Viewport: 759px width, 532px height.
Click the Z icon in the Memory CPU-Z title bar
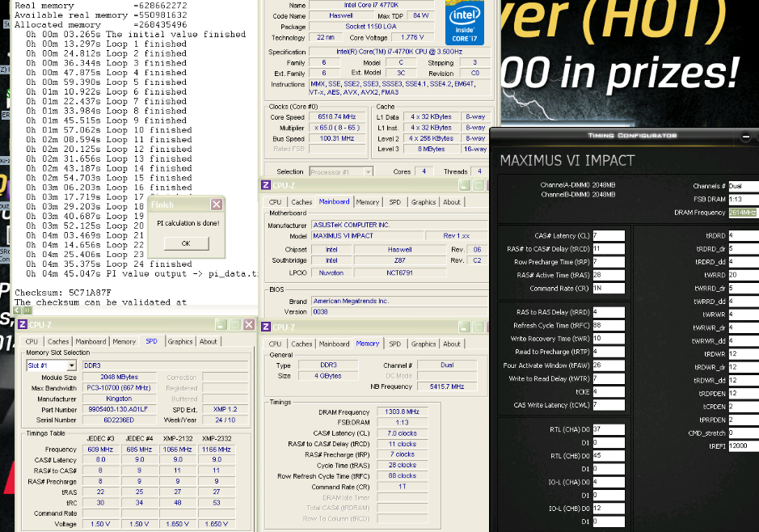coord(266,327)
